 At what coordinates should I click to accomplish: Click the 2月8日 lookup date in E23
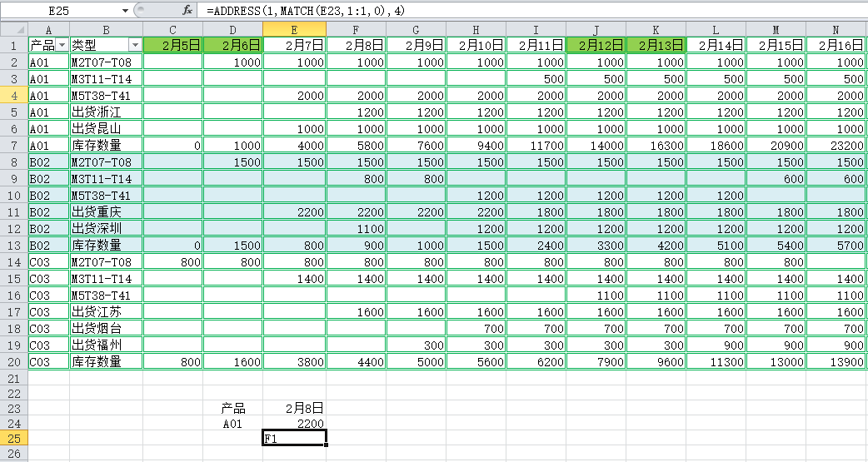click(295, 409)
